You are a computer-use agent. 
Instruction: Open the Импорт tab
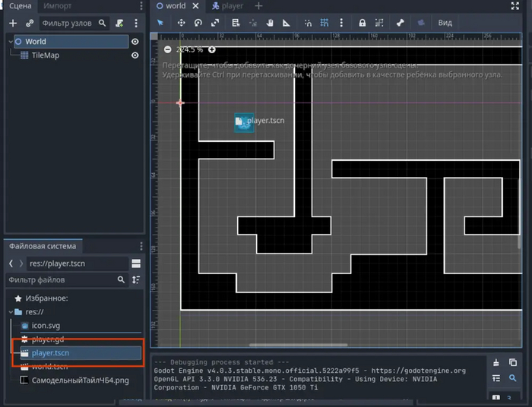tap(58, 6)
